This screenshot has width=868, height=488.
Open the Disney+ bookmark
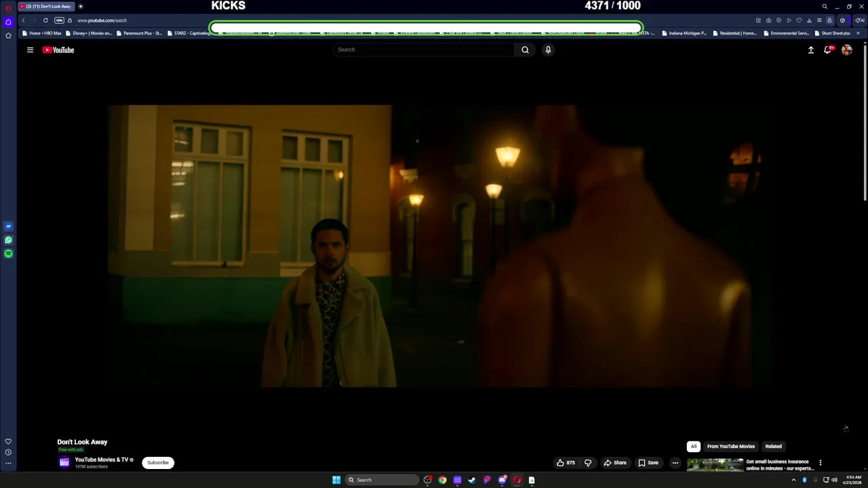coord(89,33)
